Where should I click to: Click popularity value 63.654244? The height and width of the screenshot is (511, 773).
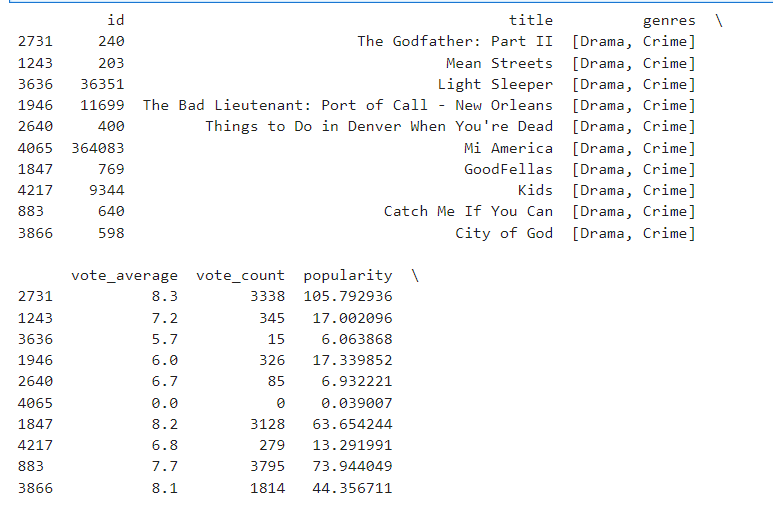tap(352, 424)
